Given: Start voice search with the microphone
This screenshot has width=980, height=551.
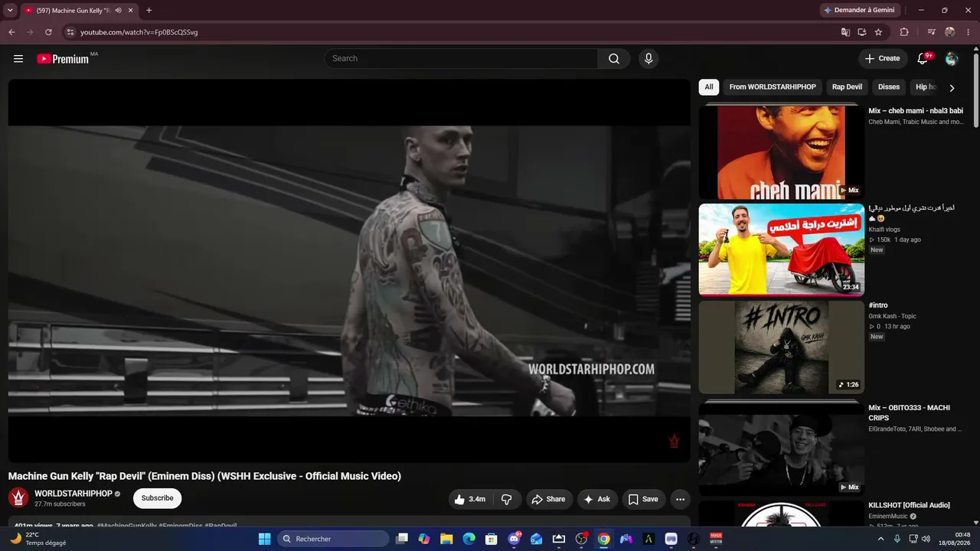Looking at the screenshot, I should [x=648, y=59].
